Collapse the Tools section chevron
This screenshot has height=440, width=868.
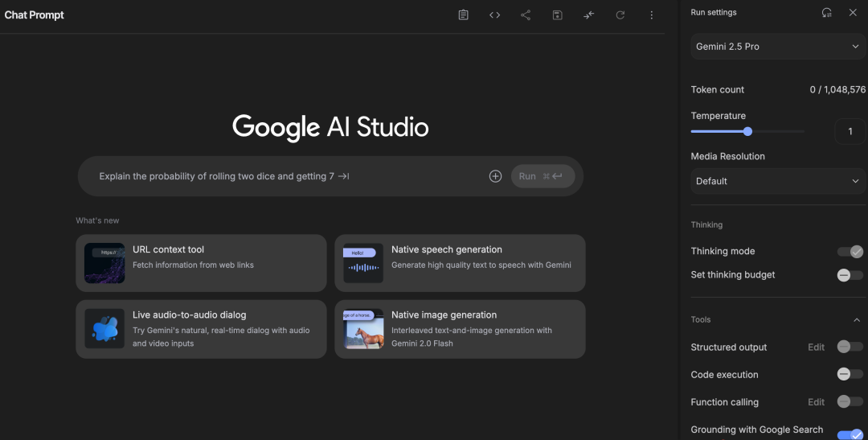[857, 320]
